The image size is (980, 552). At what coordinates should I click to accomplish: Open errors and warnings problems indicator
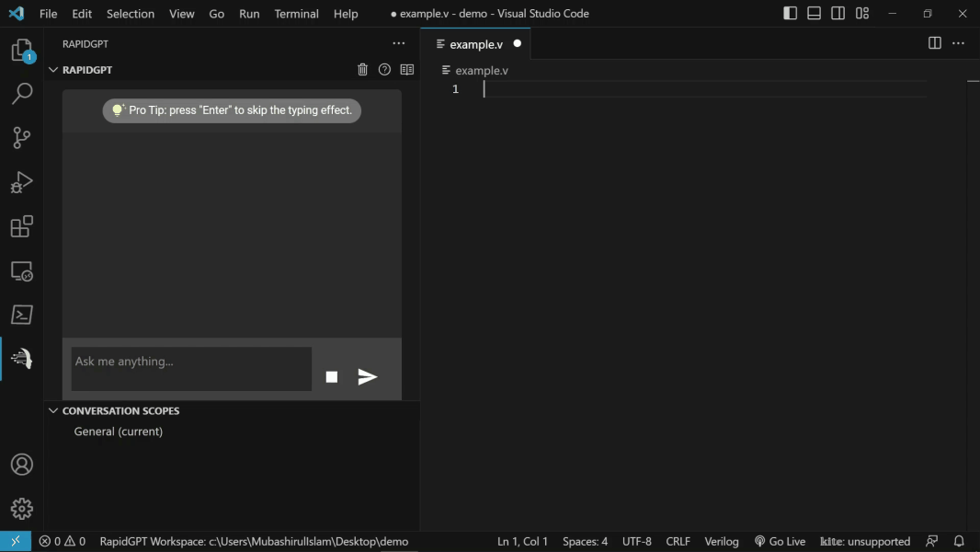point(63,541)
